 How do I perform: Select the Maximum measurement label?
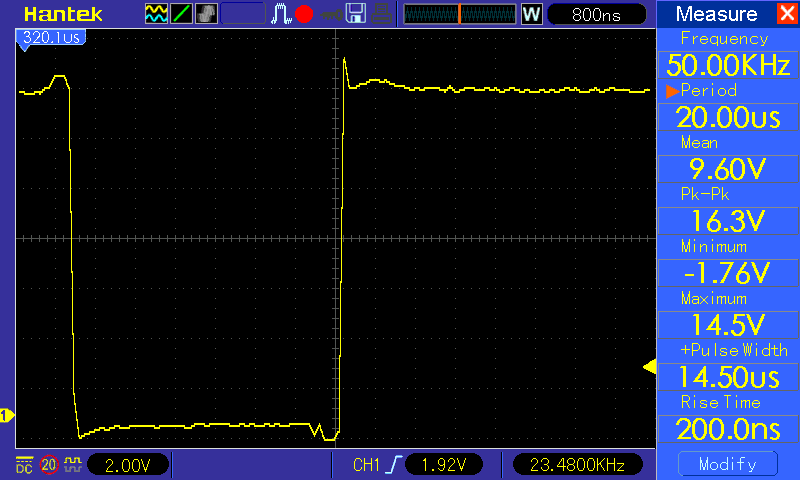click(x=714, y=298)
